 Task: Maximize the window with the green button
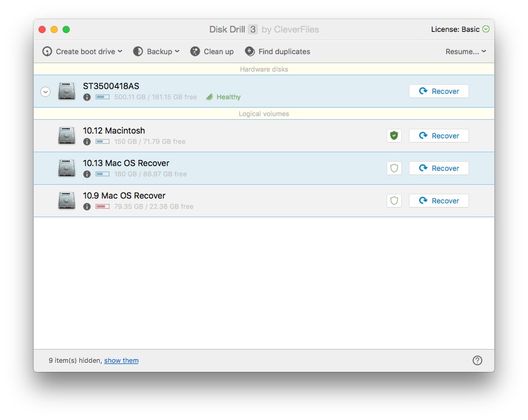click(x=66, y=29)
